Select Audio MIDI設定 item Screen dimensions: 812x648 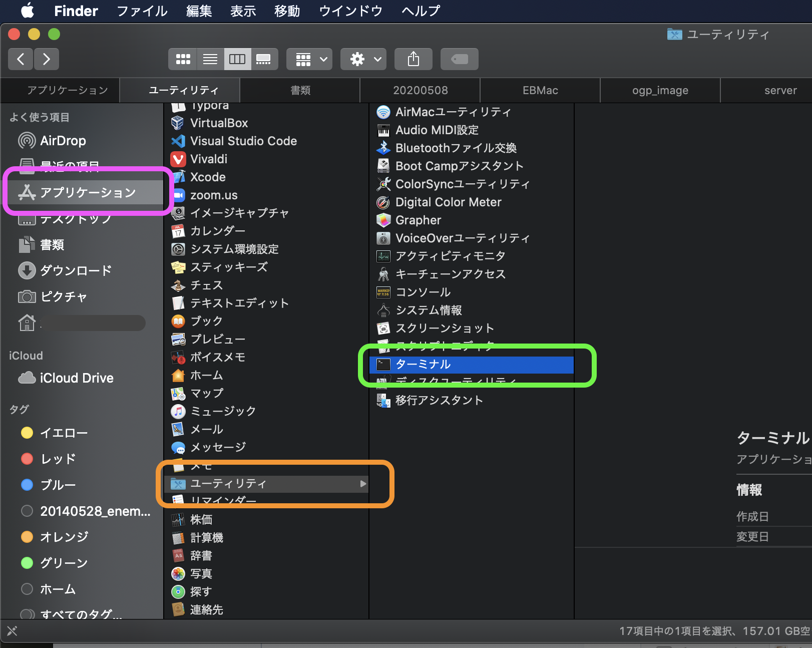click(x=472, y=130)
